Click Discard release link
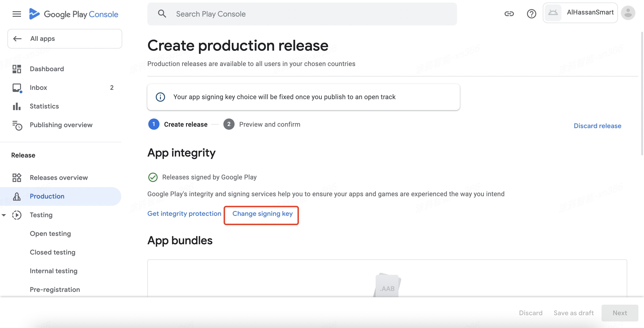The image size is (644, 328). 597,126
